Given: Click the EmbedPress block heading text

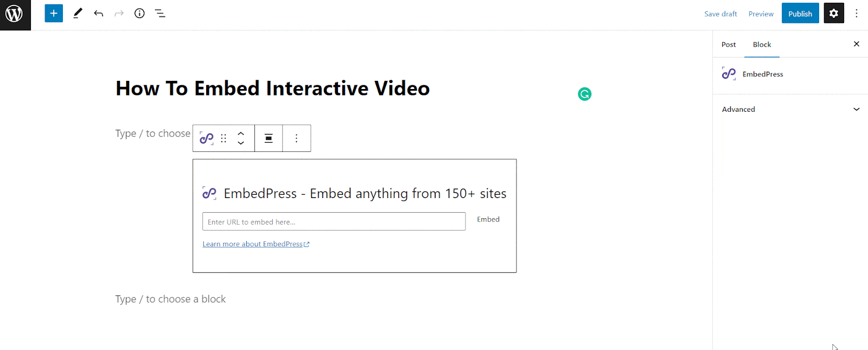Looking at the screenshot, I should click(365, 194).
